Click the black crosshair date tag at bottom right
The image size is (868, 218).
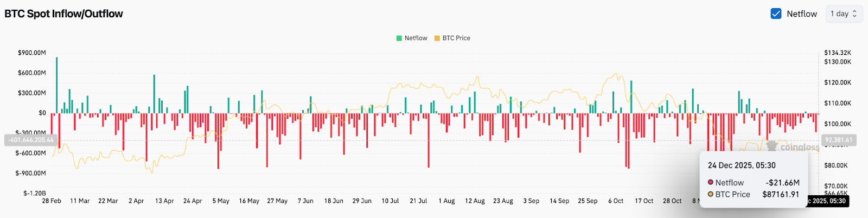coord(826,201)
